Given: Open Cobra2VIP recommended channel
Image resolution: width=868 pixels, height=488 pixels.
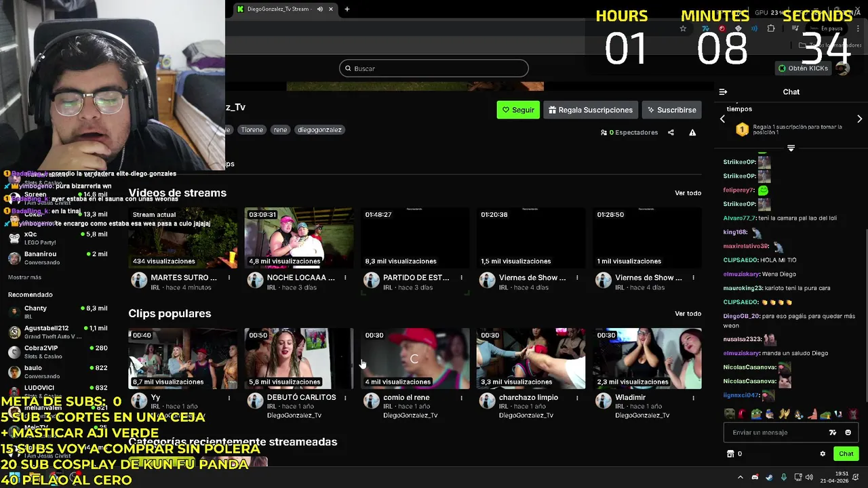Looking at the screenshot, I should (x=58, y=352).
